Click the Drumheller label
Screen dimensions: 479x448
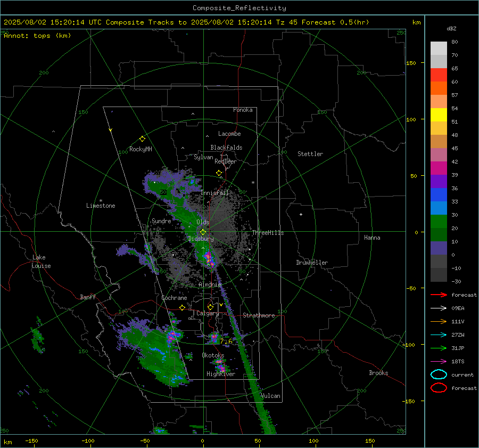click(x=312, y=263)
